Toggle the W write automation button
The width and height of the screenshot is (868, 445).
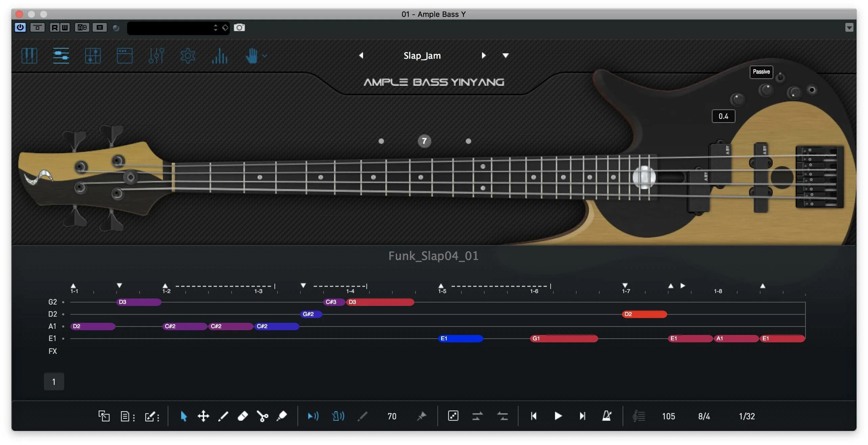coord(65,27)
